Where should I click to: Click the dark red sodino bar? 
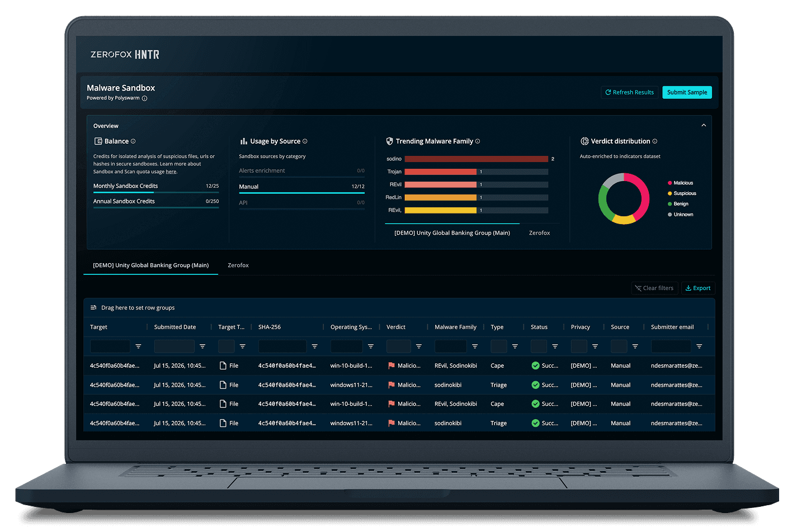pyautogui.click(x=477, y=159)
